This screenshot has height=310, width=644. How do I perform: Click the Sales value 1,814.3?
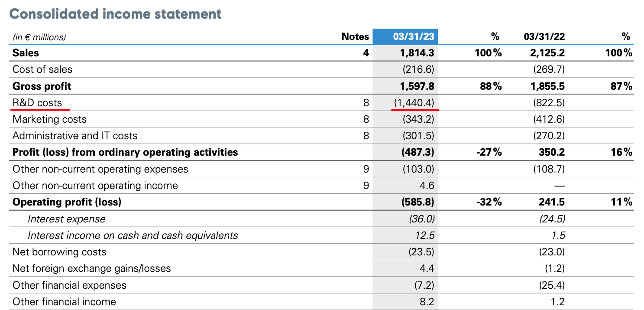coord(417,53)
